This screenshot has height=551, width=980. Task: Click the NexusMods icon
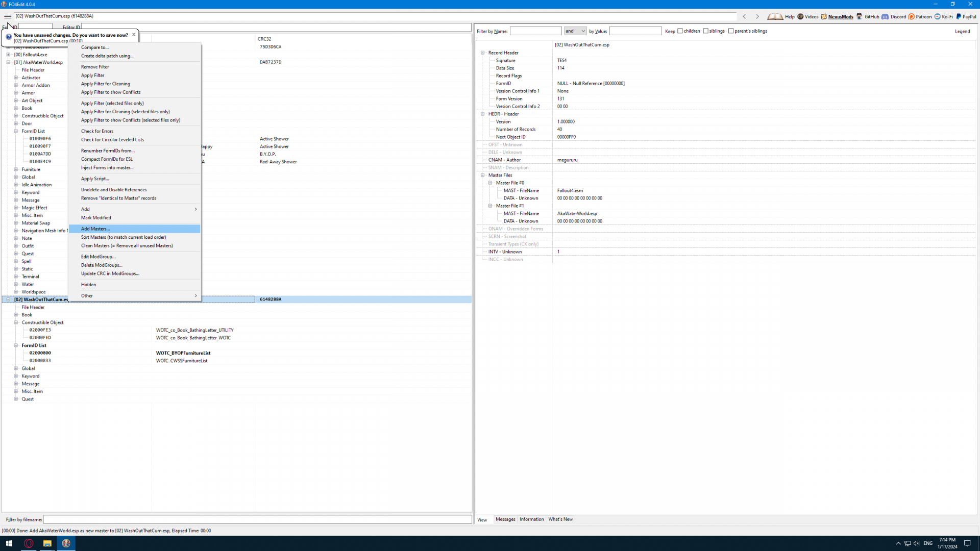[x=824, y=16]
